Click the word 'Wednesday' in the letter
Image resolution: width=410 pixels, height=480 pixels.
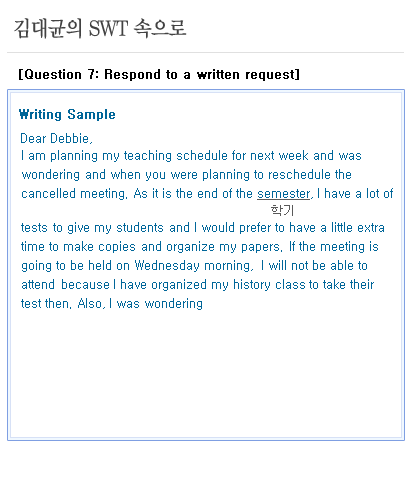[x=167, y=266]
